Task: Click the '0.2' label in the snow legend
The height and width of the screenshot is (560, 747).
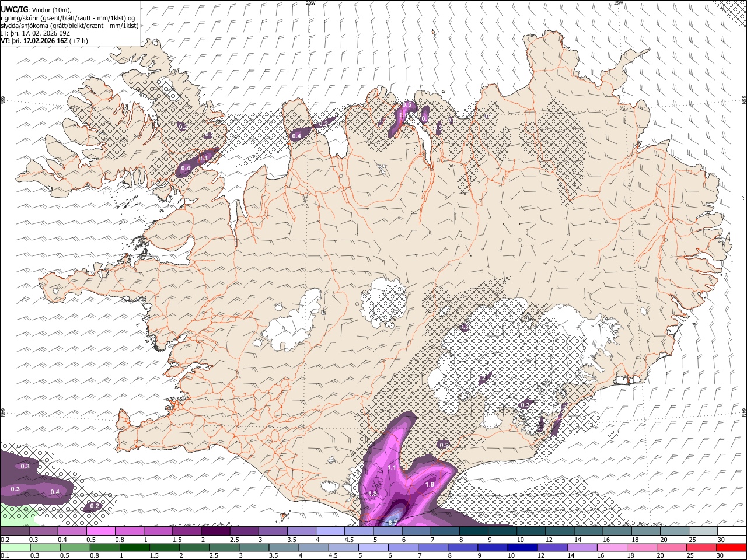Action: coord(4,539)
